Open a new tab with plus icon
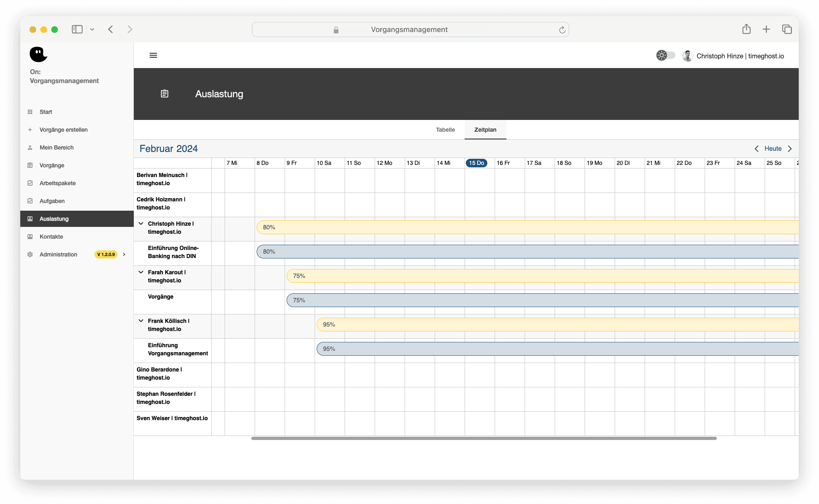The width and height of the screenshot is (819, 504). [766, 29]
